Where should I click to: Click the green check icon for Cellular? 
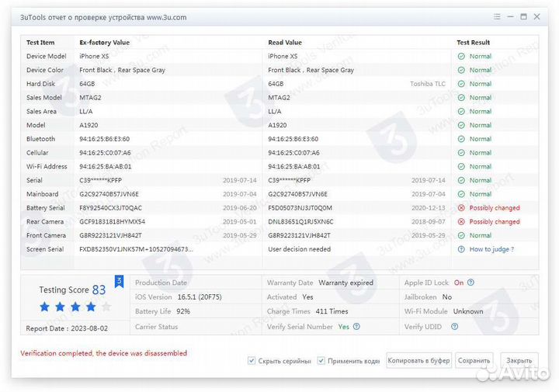[x=461, y=153]
